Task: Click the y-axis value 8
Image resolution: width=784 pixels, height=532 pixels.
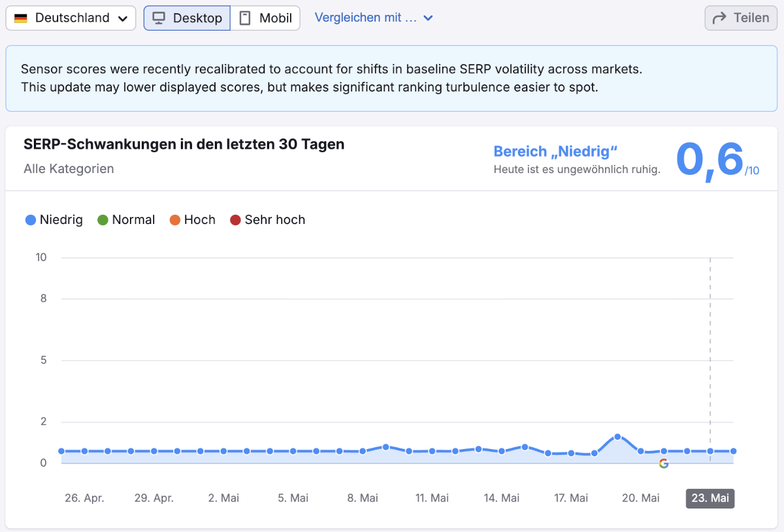Action: pos(44,299)
